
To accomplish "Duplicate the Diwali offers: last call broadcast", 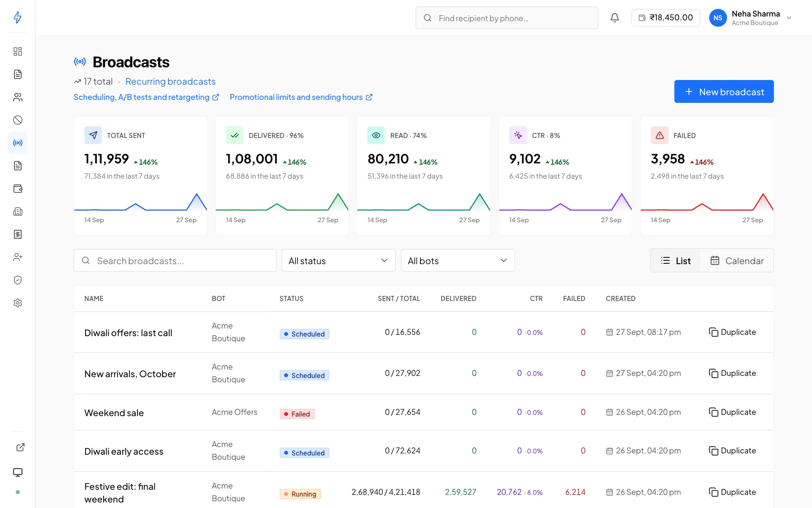I will (x=732, y=332).
